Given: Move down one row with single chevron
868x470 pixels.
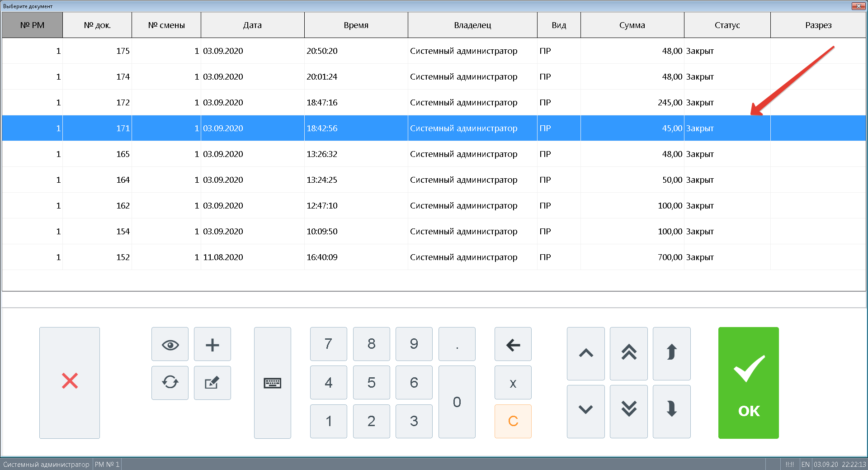Looking at the screenshot, I should (x=586, y=411).
